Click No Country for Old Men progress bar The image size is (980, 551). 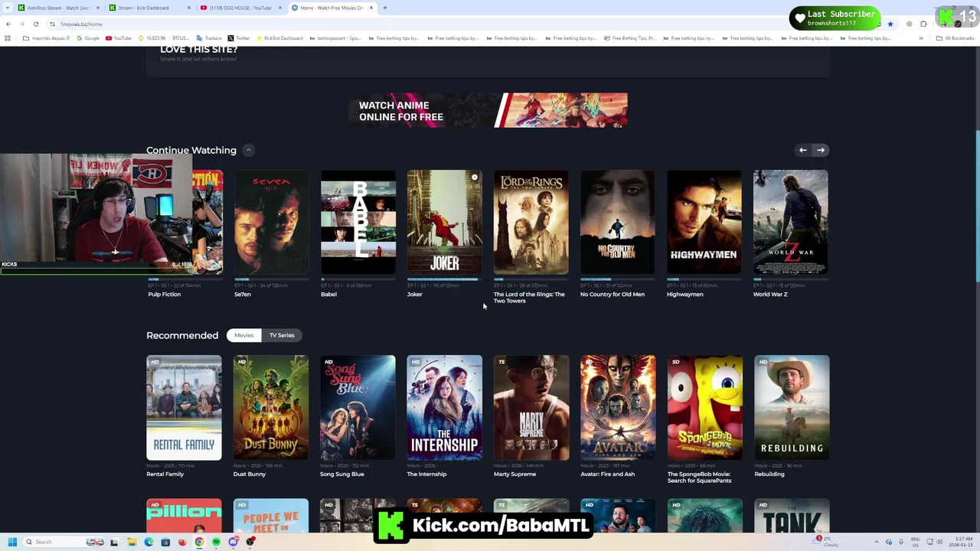(x=617, y=279)
